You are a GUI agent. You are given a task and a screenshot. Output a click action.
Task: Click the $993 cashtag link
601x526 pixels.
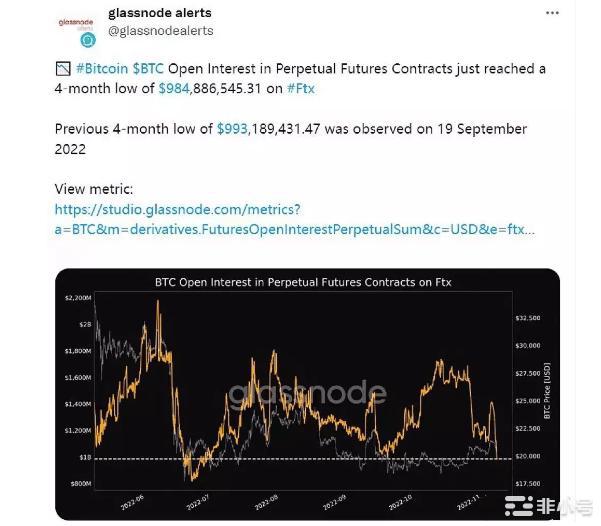click(x=232, y=129)
